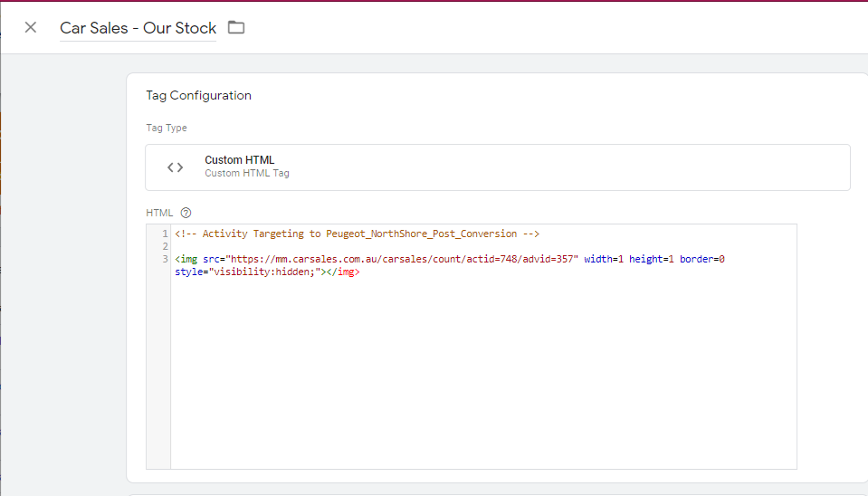Click line number 3 in the editor gutter
The width and height of the screenshot is (868, 496).
165,259
